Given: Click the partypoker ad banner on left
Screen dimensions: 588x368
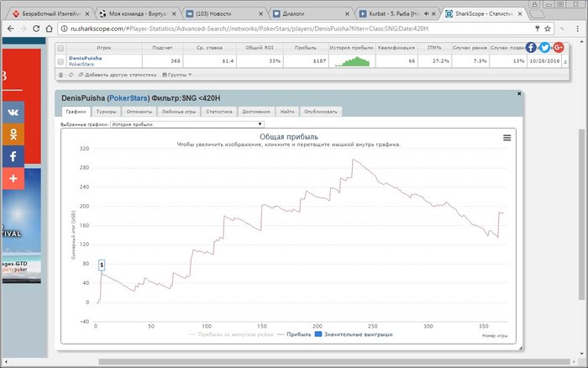Looking at the screenshot, I should (21, 225).
